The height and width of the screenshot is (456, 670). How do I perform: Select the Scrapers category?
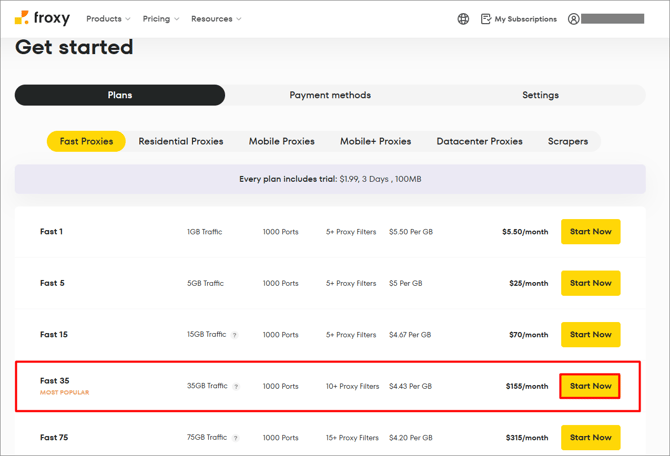[568, 141]
